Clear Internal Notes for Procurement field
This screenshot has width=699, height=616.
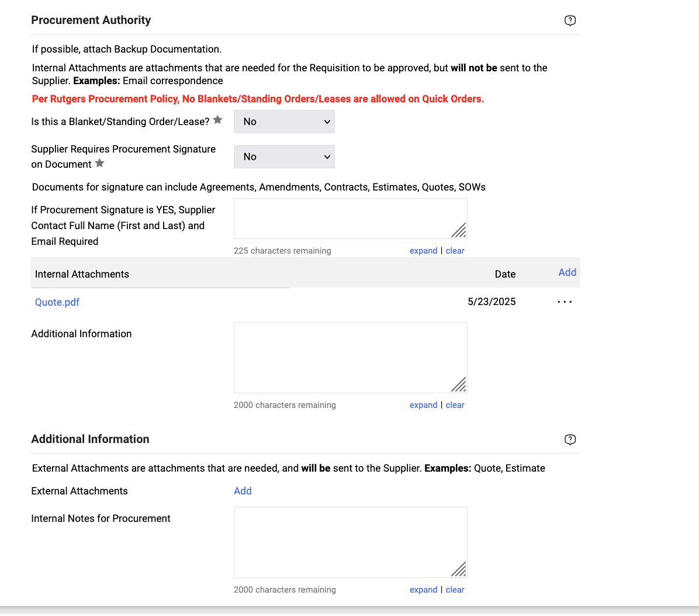click(x=455, y=590)
